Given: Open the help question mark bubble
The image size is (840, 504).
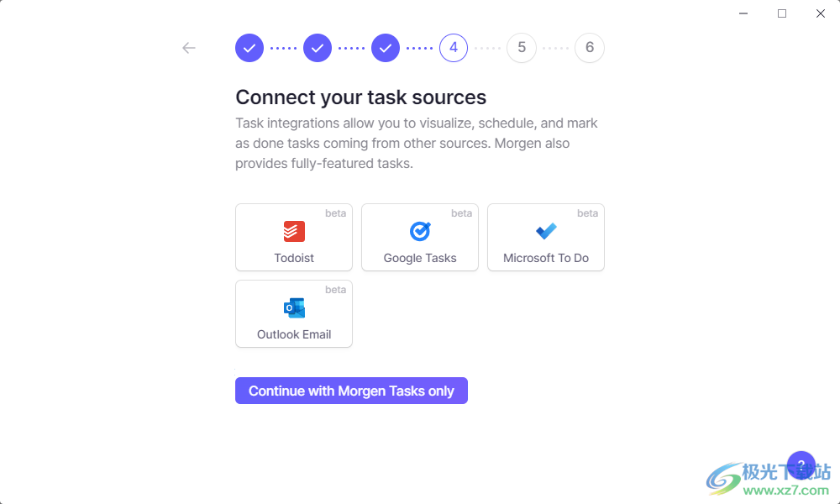Looking at the screenshot, I should (801, 465).
